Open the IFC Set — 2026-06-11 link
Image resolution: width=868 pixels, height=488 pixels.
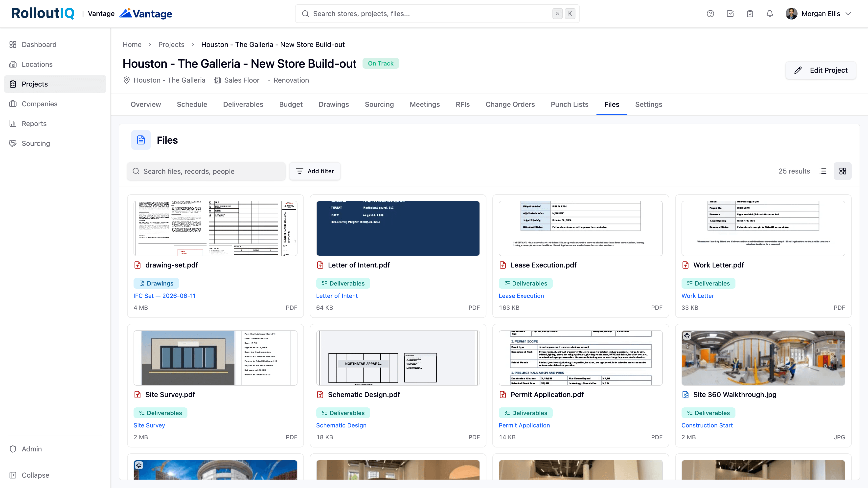coord(164,296)
